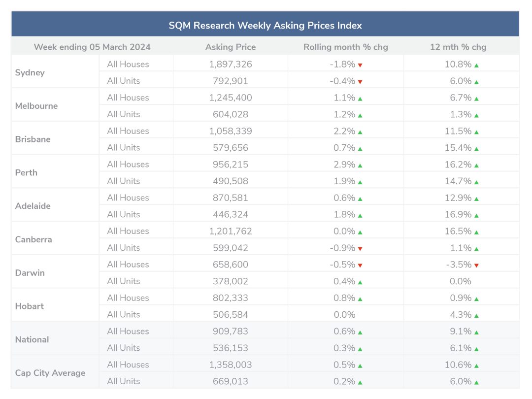
Task: Click green arrow beside Adelaide units 16.9%
Action: coord(476,215)
